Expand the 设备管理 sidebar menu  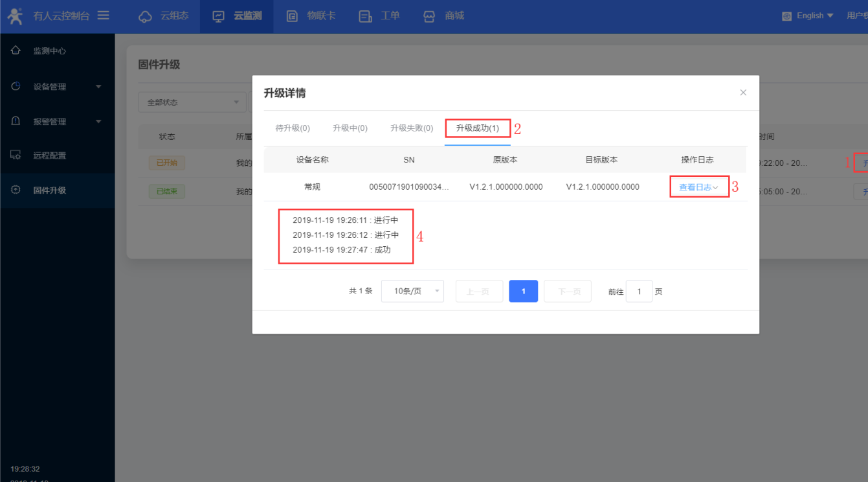pyautogui.click(x=57, y=87)
